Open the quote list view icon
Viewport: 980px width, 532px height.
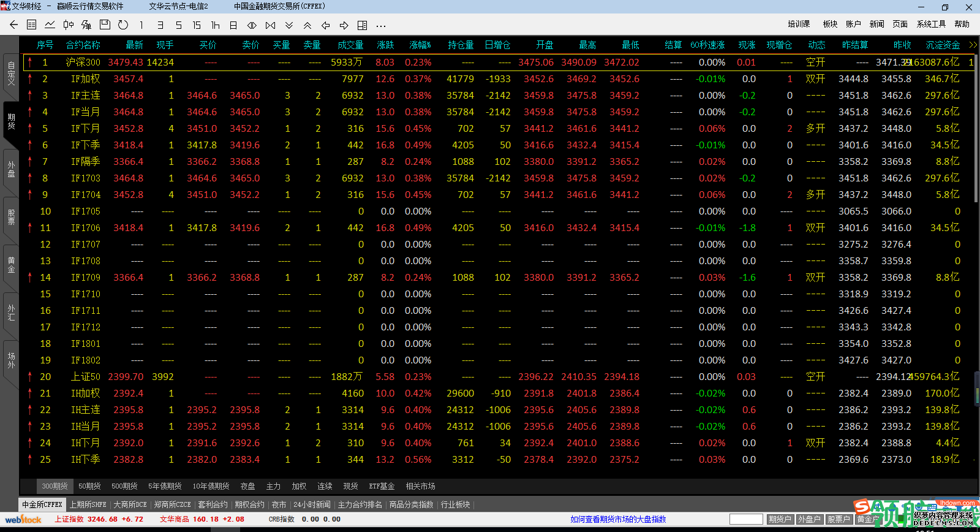(32, 25)
